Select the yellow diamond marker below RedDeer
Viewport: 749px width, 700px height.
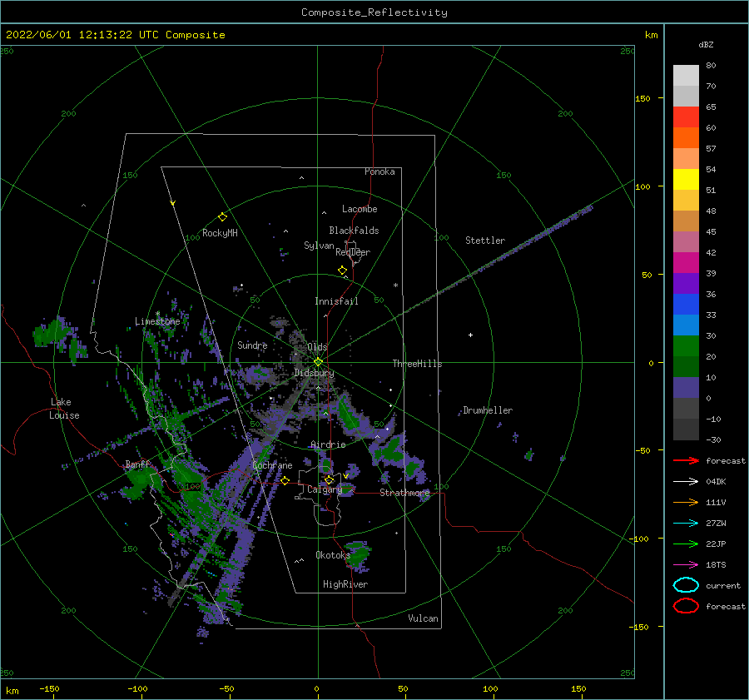coord(342,271)
